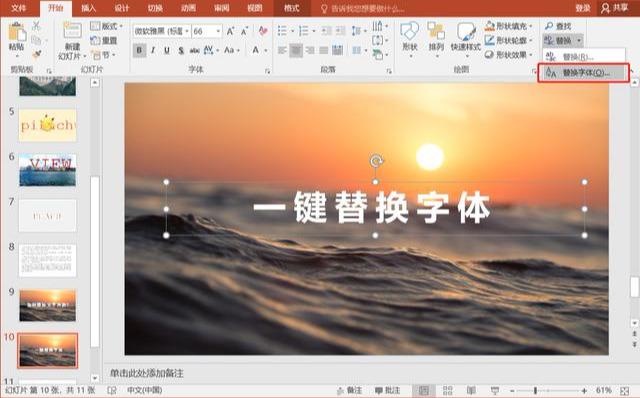Image resolution: width=640 pixels, height=398 pixels.
Task: Toggle strikethrough abc button
Action: [195, 50]
